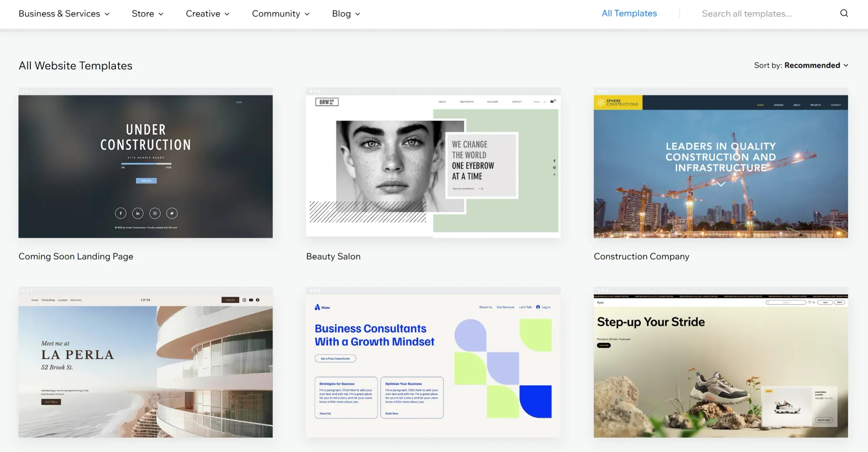This screenshot has width=868, height=452.
Task: Click Twitter icon in Under Construction preview
Action: pyautogui.click(x=172, y=213)
